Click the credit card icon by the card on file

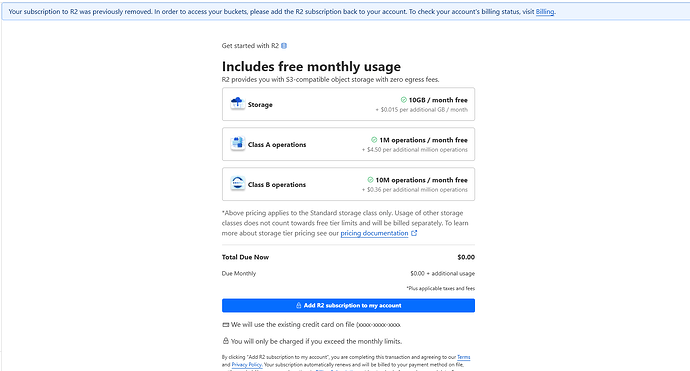tap(225, 325)
